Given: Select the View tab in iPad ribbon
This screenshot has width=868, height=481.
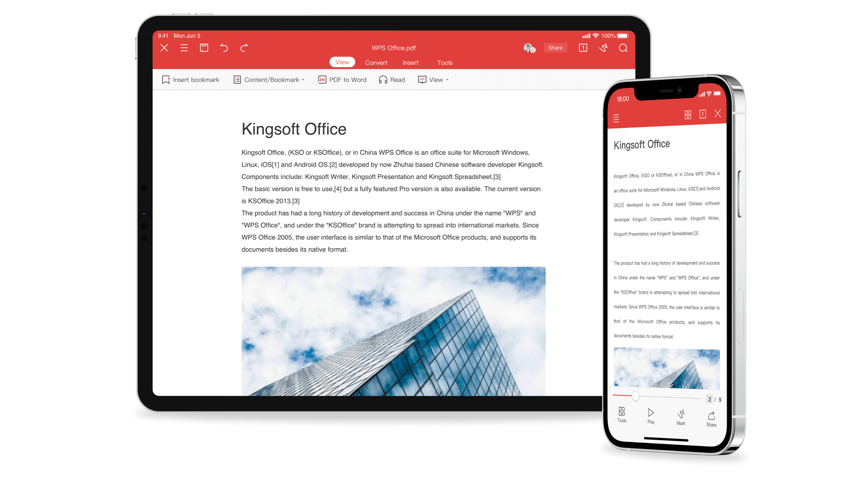Looking at the screenshot, I should (x=341, y=62).
